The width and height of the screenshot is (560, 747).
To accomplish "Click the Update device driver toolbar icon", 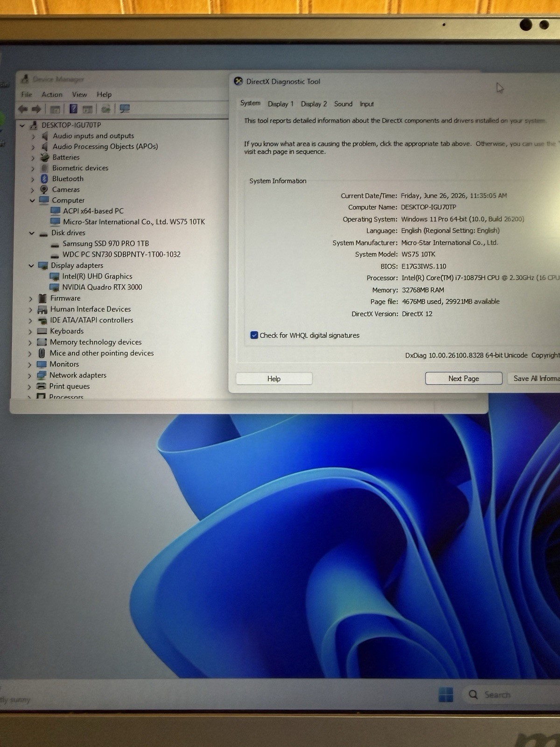I will (106, 109).
